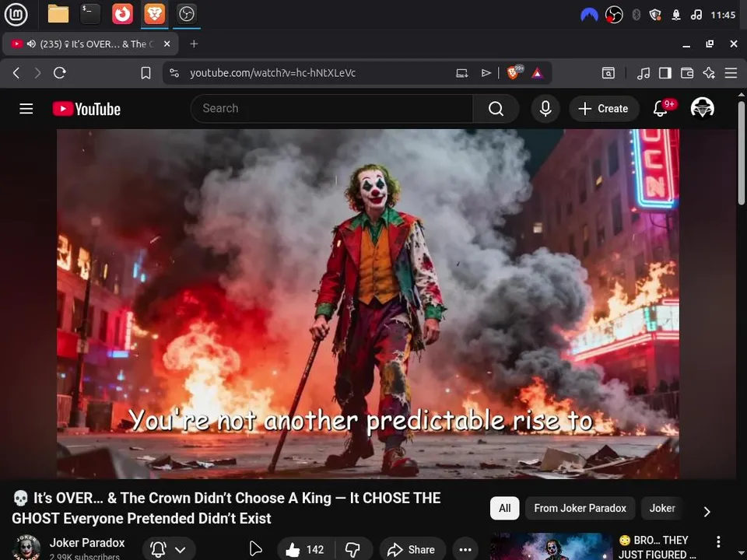The image size is (747, 560).
Task: Toggle the browser sidebar panel
Action: [665, 73]
